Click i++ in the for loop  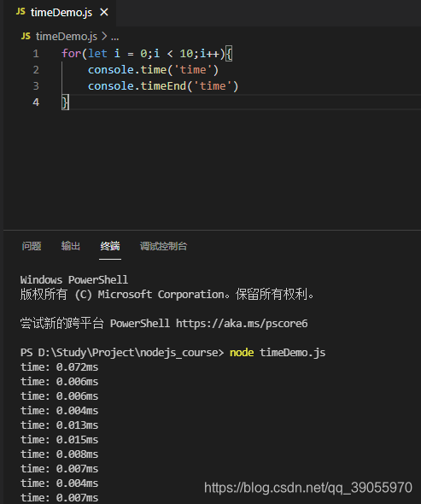[209, 53]
